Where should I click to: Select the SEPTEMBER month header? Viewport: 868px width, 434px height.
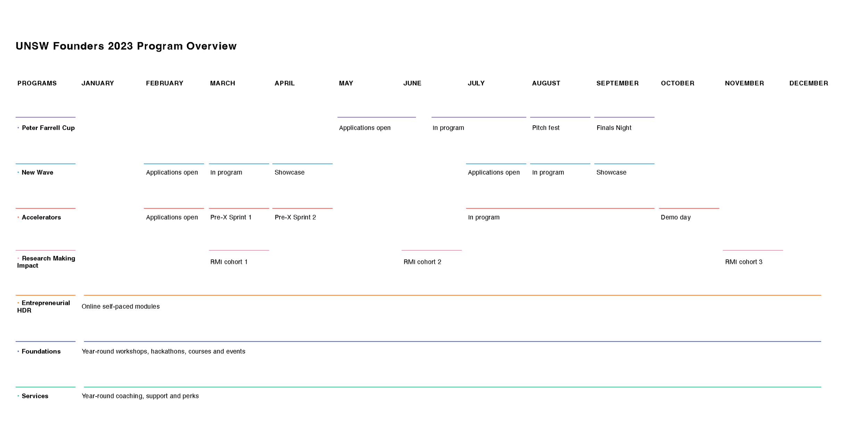618,83
